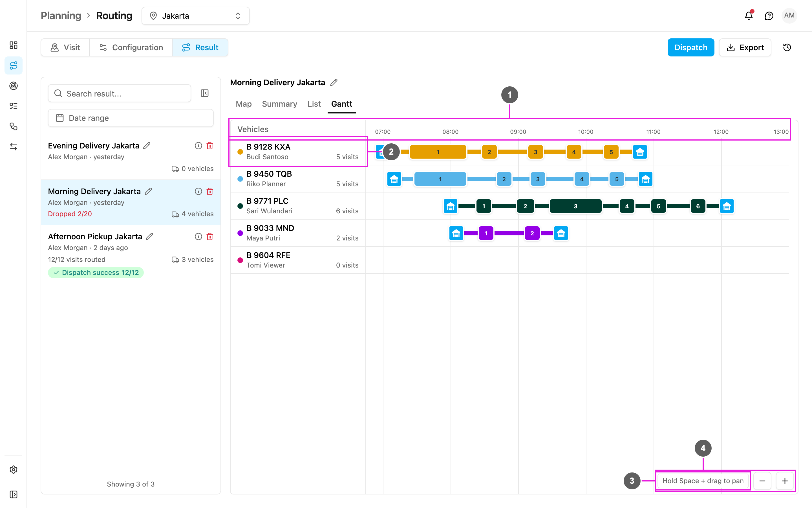812x508 pixels.
Task: Open the swap arrows icon in sidebar
Action: 14,147
